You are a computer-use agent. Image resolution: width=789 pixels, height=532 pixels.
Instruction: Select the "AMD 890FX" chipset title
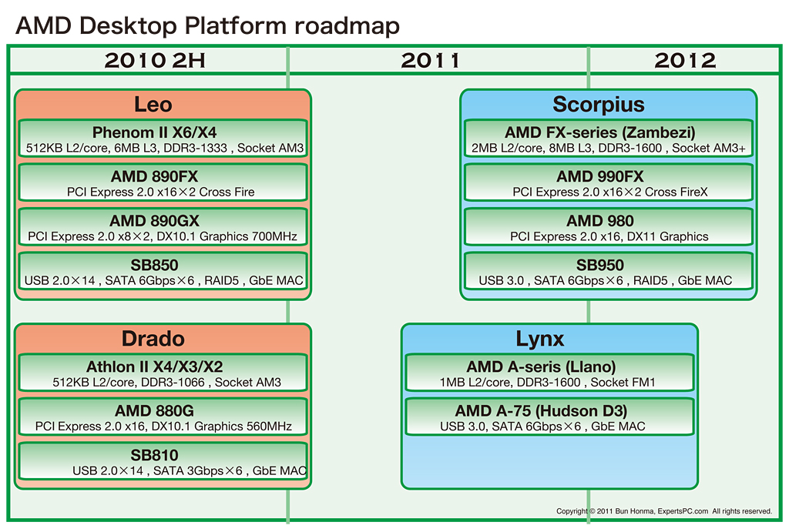click(x=154, y=176)
